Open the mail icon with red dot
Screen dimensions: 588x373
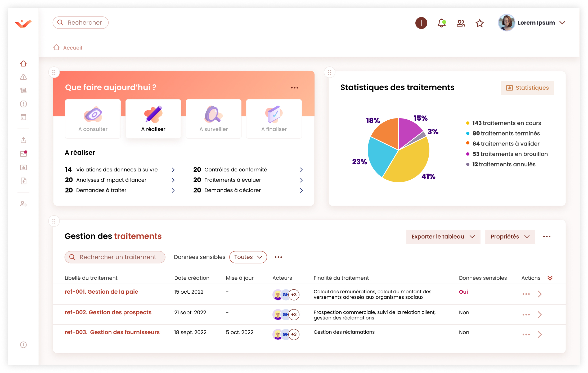point(23,154)
